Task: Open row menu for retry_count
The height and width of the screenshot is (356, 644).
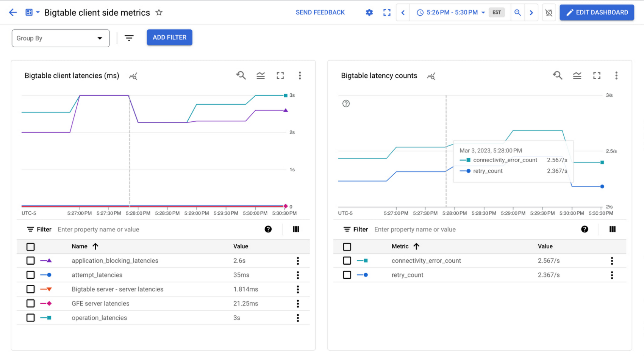Action: coord(612,275)
